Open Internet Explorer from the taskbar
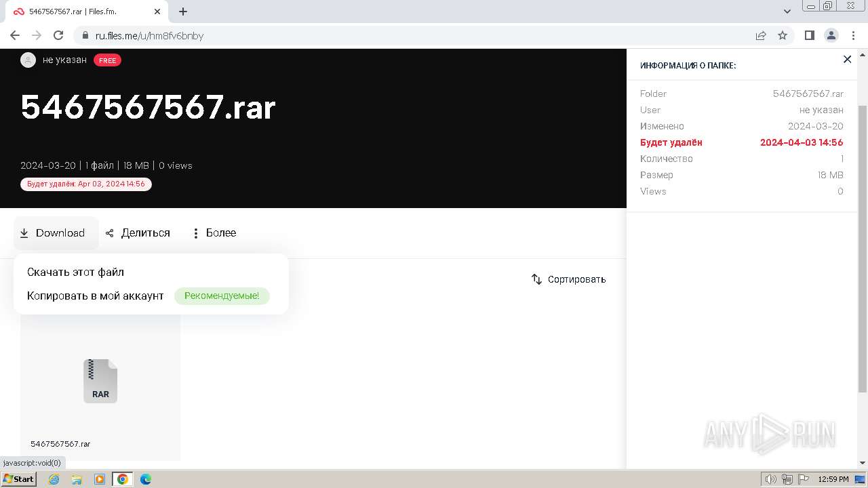Viewport: 868px width, 488px height. (54, 479)
